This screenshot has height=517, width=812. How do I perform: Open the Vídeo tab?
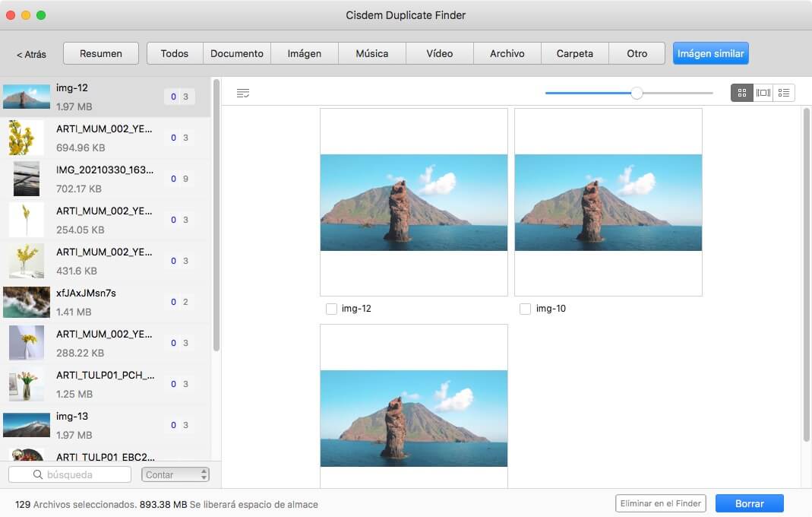[x=439, y=53]
